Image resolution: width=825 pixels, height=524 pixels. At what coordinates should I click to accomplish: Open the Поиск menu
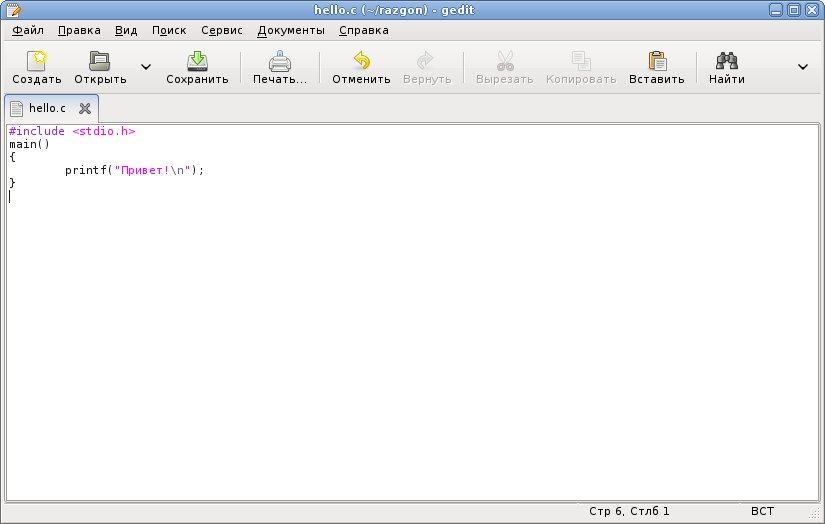[169, 31]
